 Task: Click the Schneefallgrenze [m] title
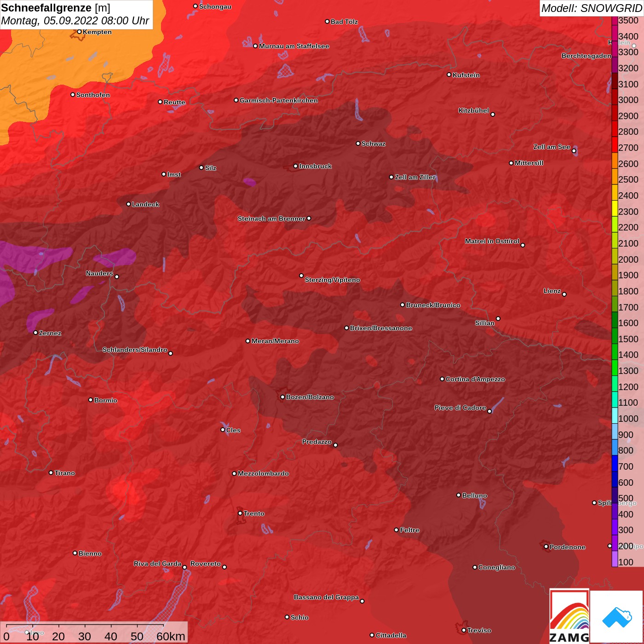pyautogui.click(x=56, y=8)
